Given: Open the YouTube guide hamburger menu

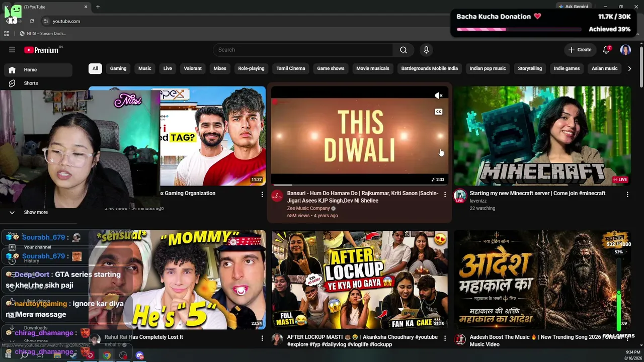Looking at the screenshot, I should point(12,50).
